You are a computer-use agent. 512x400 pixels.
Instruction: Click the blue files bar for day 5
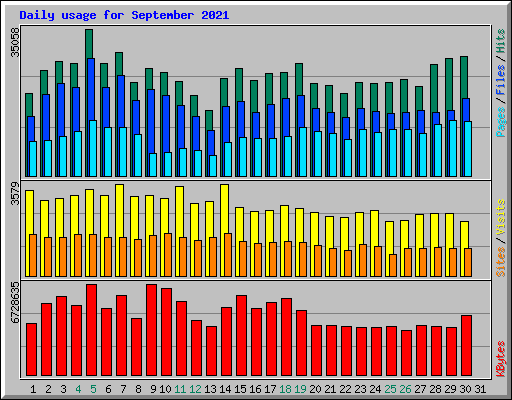point(91,88)
